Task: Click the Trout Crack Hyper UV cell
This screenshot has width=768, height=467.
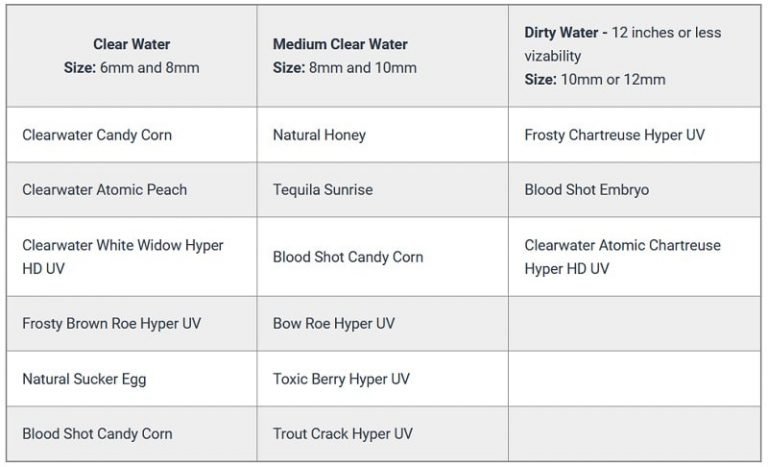Action: pos(342,434)
